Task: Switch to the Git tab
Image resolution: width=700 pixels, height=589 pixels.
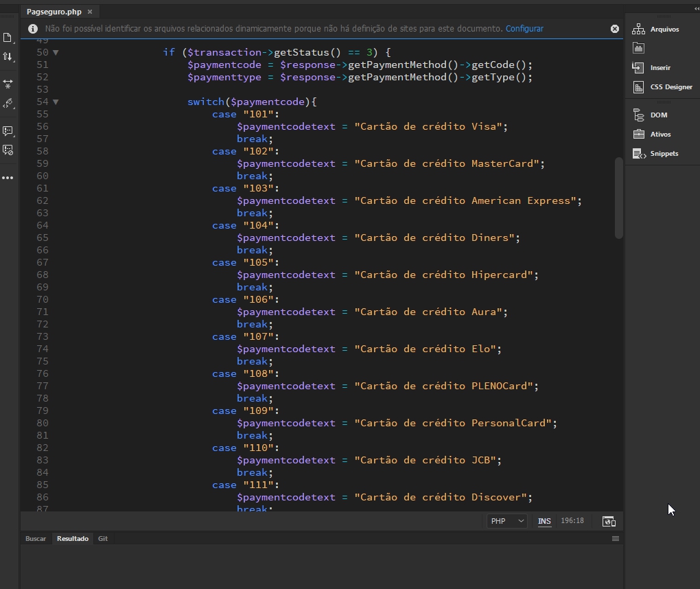Action: (x=102, y=539)
